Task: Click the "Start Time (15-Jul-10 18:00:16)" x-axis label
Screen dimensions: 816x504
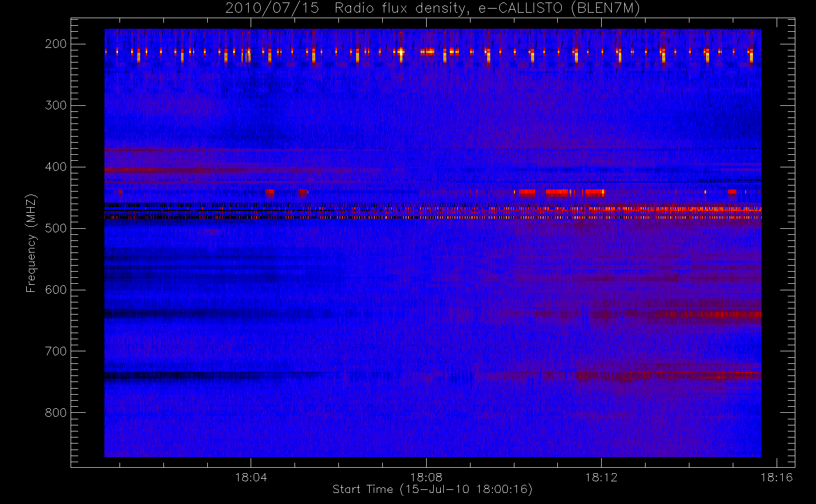Action: (433, 489)
